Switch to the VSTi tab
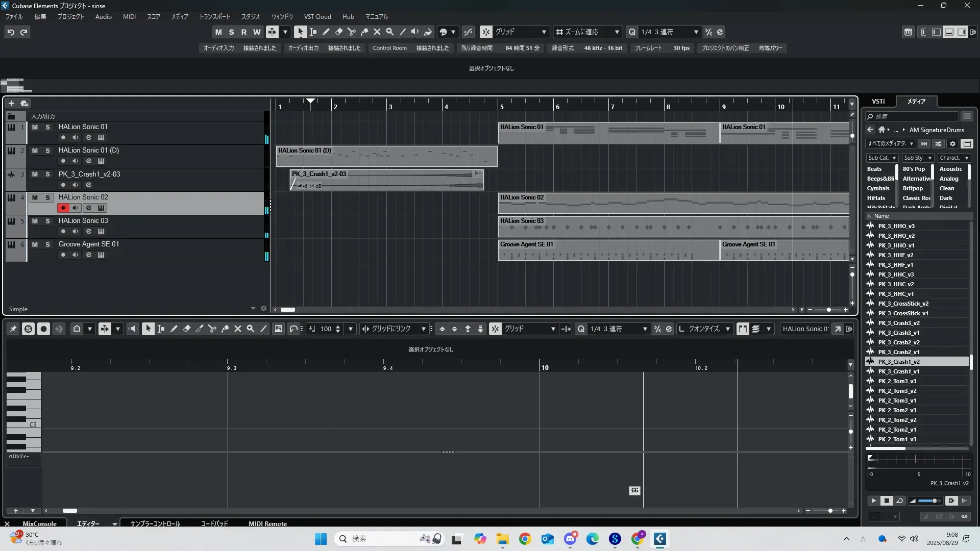The image size is (980, 551). (878, 102)
